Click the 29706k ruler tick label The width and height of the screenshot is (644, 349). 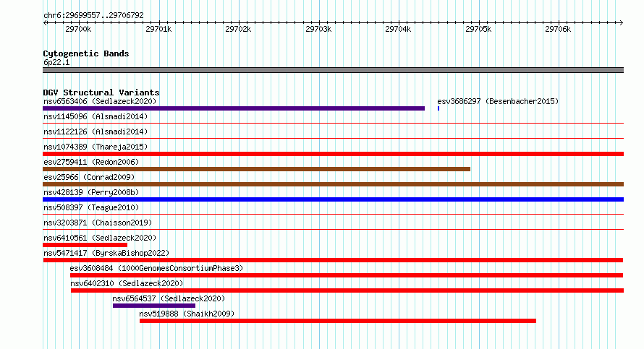pos(558,29)
